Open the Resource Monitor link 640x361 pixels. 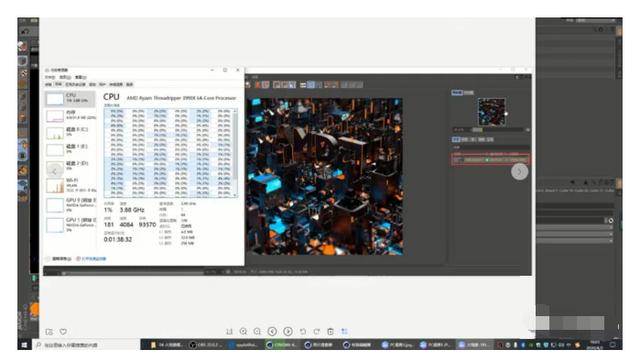91,259
